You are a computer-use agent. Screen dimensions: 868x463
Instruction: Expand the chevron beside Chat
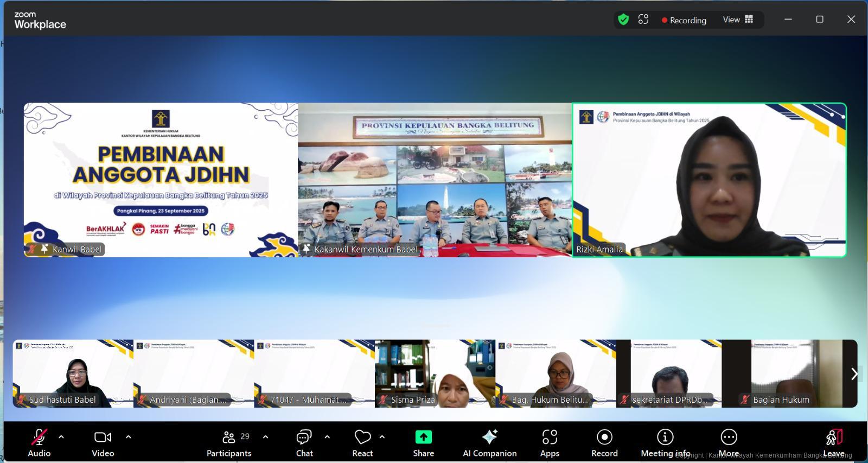pos(327,436)
